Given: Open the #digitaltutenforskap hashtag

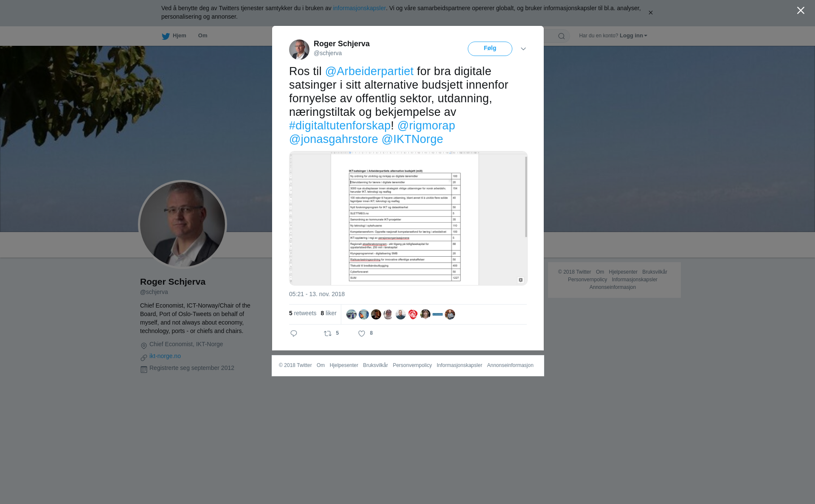Looking at the screenshot, I should (x=340, y=126).
